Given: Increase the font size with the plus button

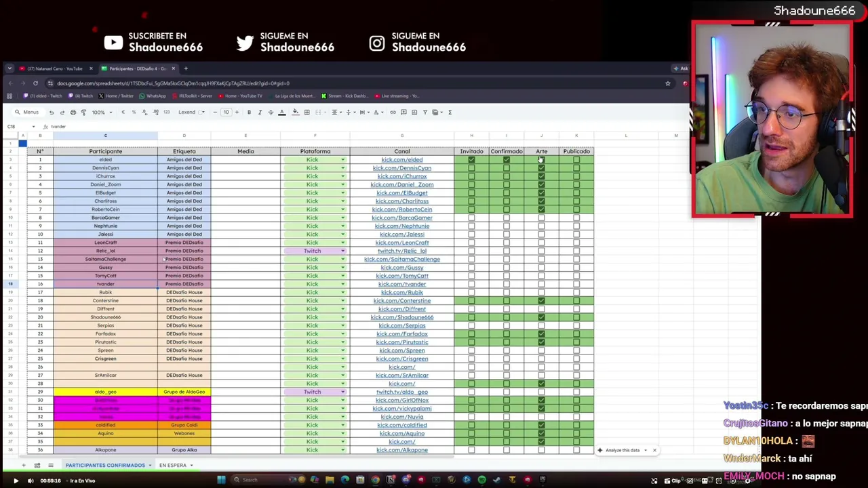Looking at the screenshot, I should pyautogui.click(x=237, y=113).
